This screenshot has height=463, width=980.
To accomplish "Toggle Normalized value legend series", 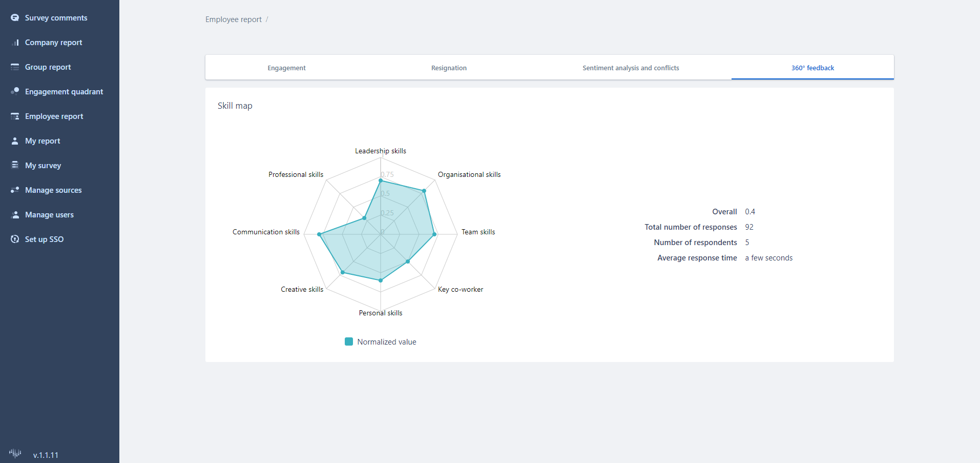I will pyautogui.click(x=386, y=342).
